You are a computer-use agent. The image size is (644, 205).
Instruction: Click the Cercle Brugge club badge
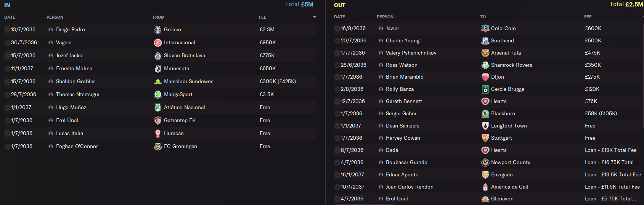(x=485, y=89)
